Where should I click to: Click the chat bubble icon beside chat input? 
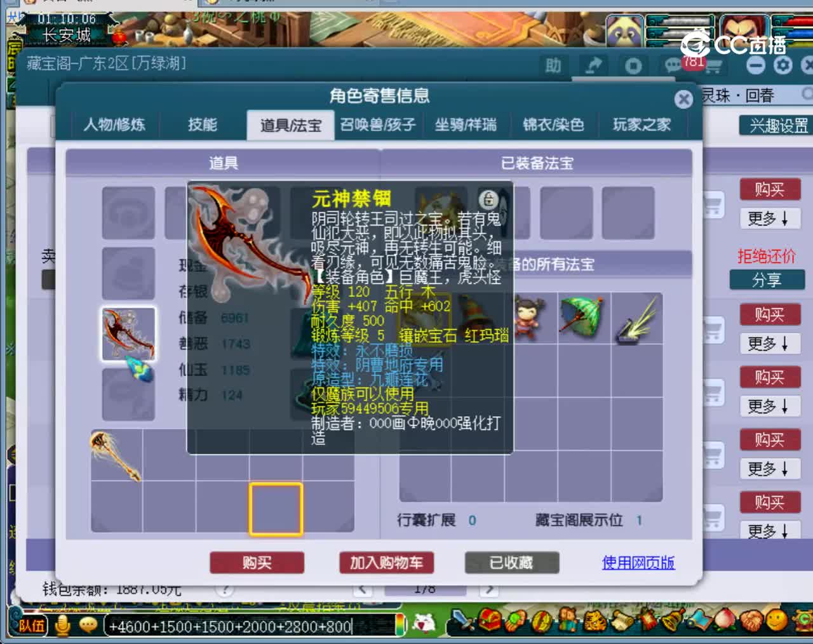[x=88, y=626]
